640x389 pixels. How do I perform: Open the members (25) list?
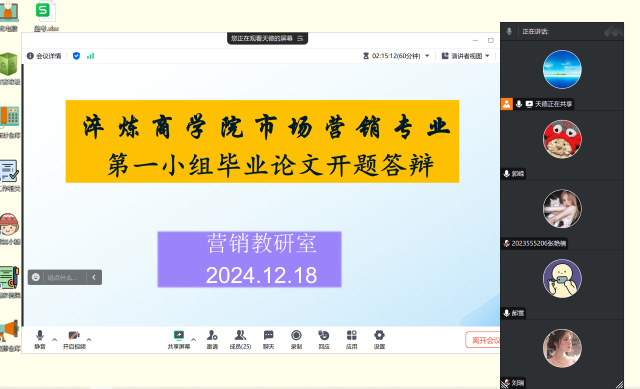pyautogui.click(x=240, y=339)
